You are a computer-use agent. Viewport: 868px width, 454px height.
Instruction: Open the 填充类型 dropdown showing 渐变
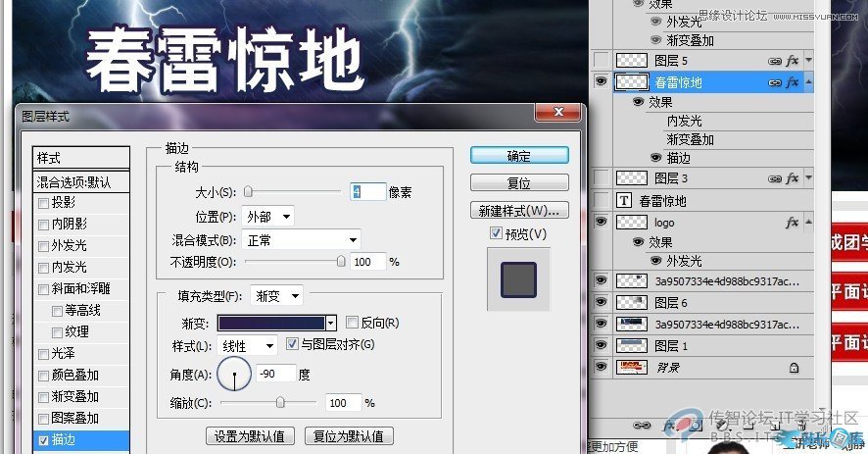[x=275, y=294]
